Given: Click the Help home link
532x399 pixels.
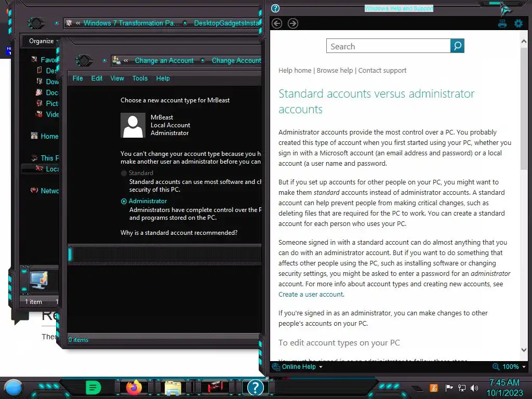Looking at the screenshot, I should [x=295, y=70].
